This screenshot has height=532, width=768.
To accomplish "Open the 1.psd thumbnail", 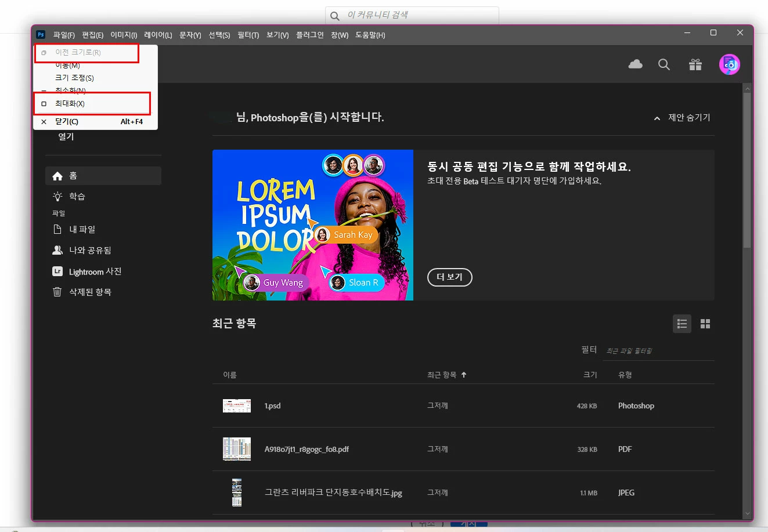I will pos(237,406).
